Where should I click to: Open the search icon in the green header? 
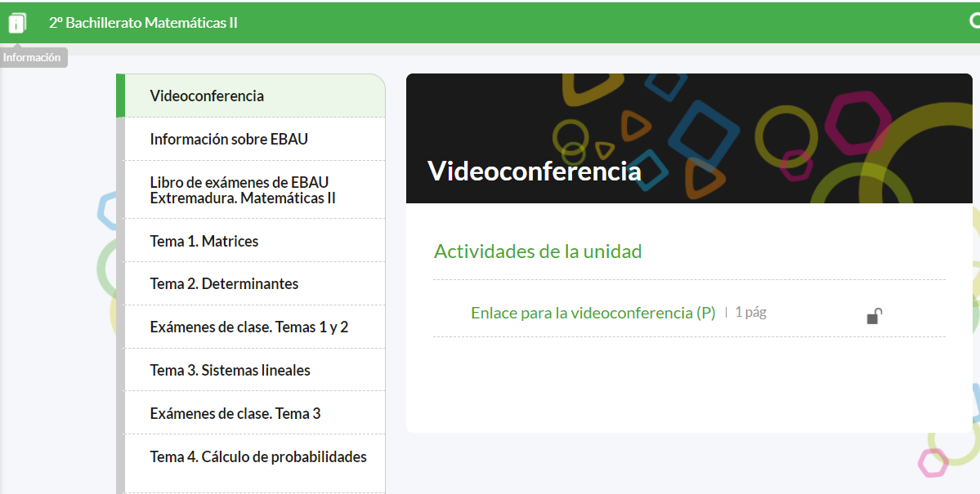[975, 21]
